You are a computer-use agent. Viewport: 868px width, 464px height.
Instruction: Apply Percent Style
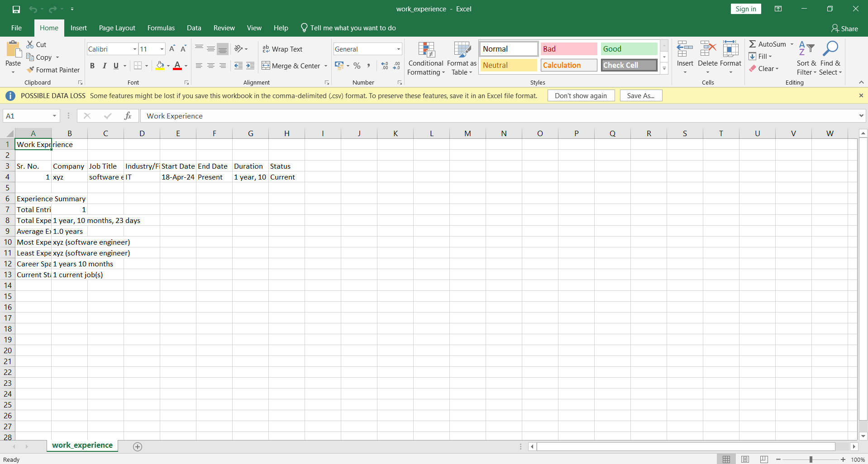(357, 66)
